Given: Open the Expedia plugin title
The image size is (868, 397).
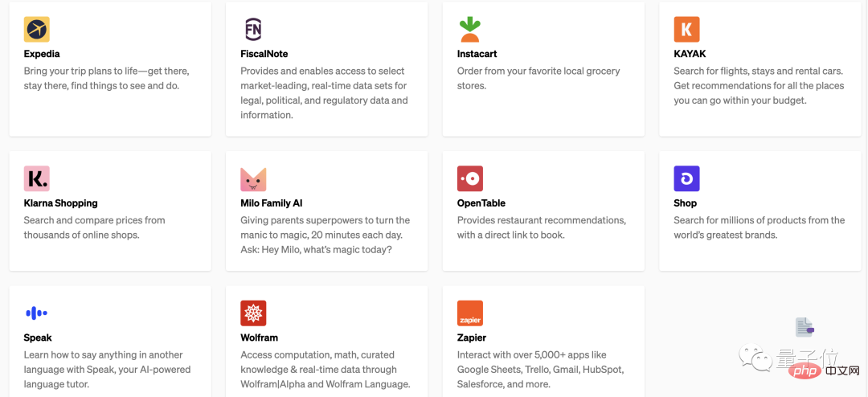Looking at the screenshot, I should [42, 54].
